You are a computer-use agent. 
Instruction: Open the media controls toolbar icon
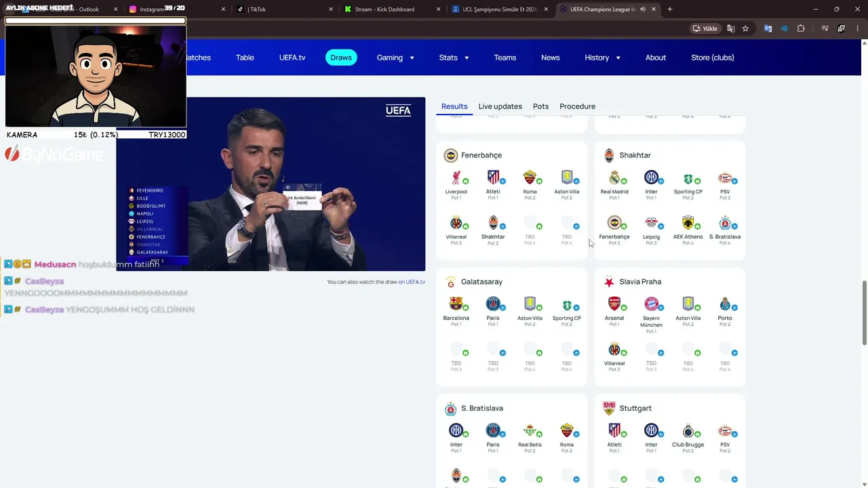(825, 28)
